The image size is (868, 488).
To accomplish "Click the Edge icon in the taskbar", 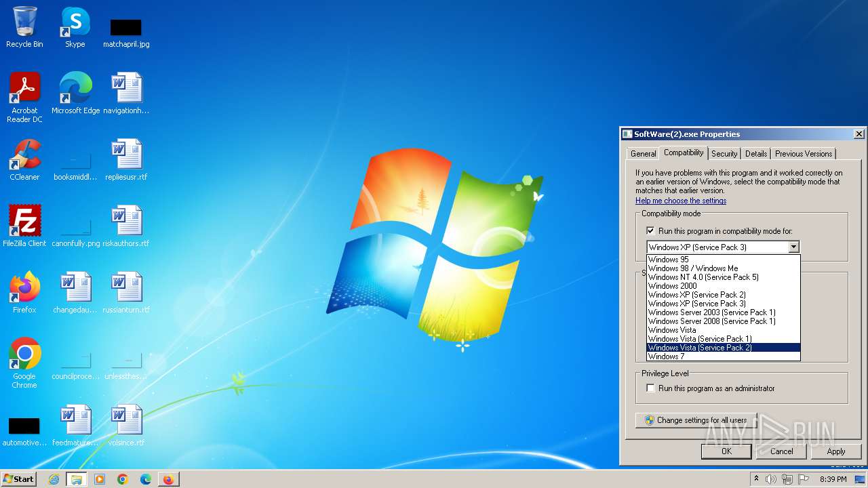I will coord(146,479).
